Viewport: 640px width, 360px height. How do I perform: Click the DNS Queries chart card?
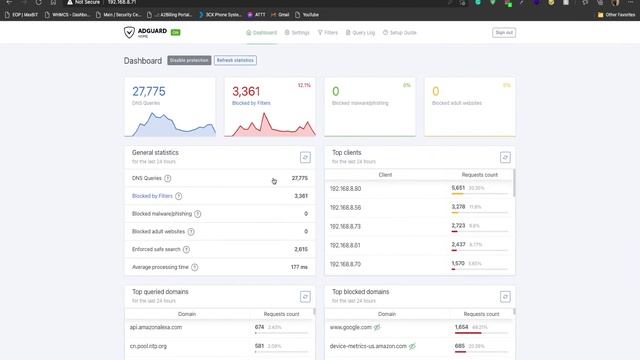(170, 107)
